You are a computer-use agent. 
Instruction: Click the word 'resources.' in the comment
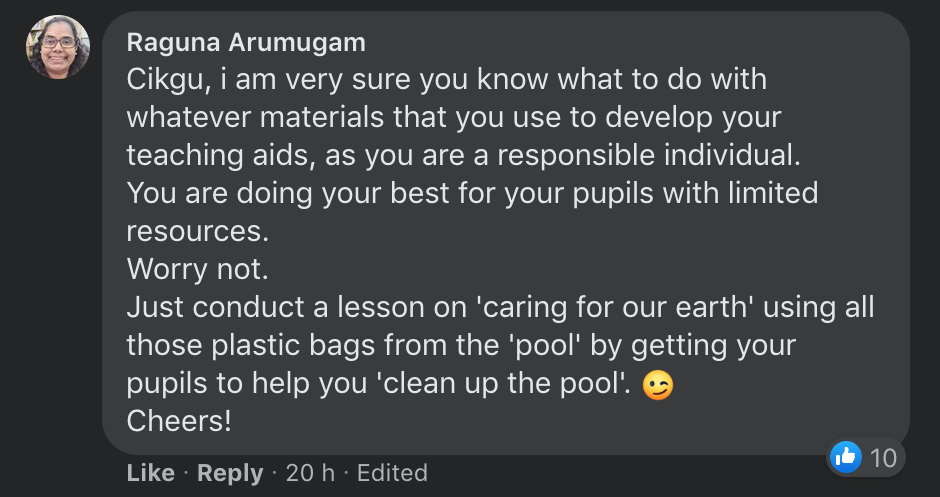tap(198, 232)
